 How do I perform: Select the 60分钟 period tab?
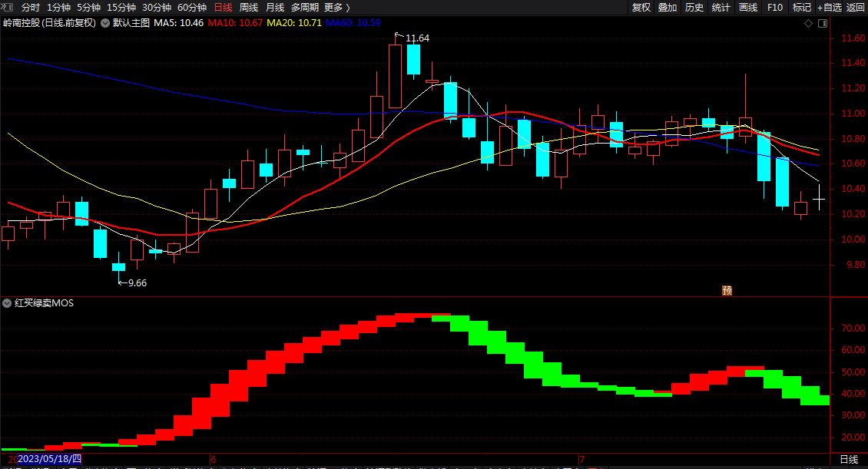click(x=192, y=7)
